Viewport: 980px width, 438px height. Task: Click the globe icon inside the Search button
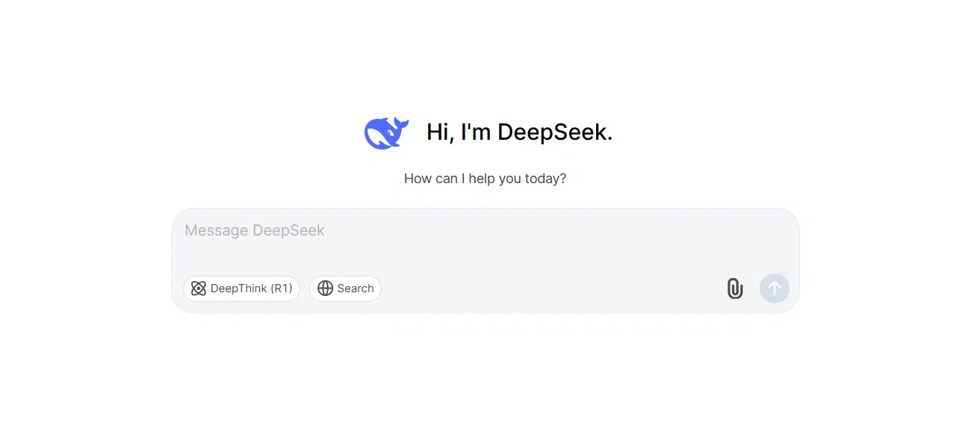325,289
